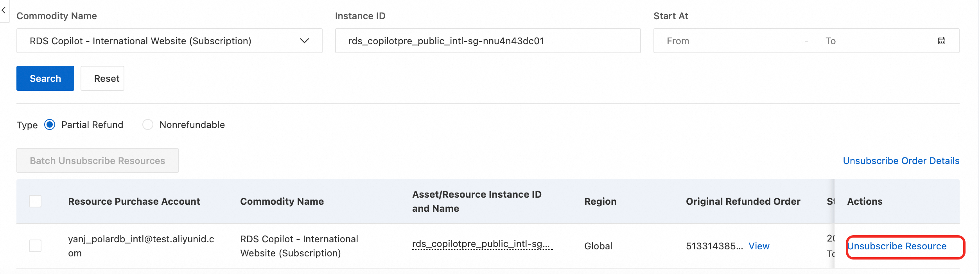
Task: Click Batch Unsubscribe Resources button
Action: pos(97,160)
